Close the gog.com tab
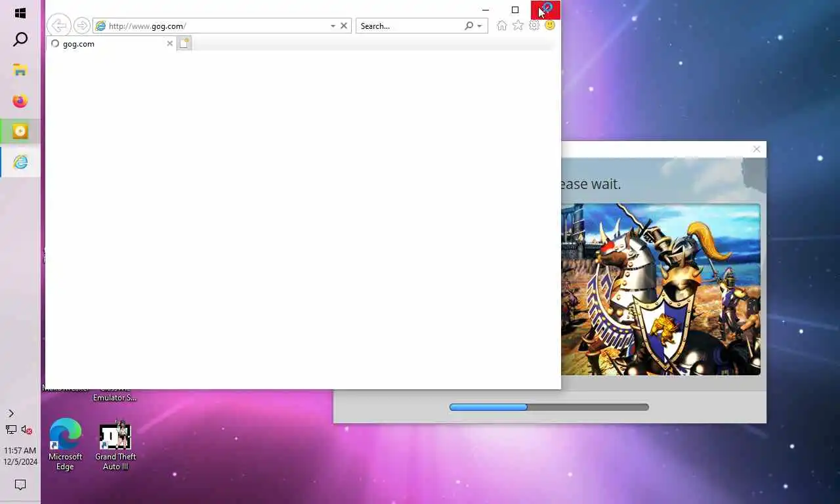This screenshot has height=504, width=840. [170, 43]
